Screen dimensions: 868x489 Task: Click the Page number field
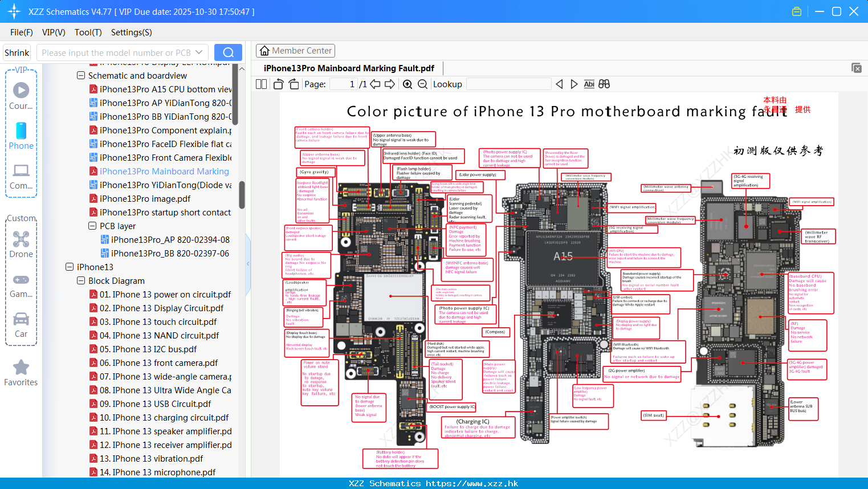tap(344, 84)
